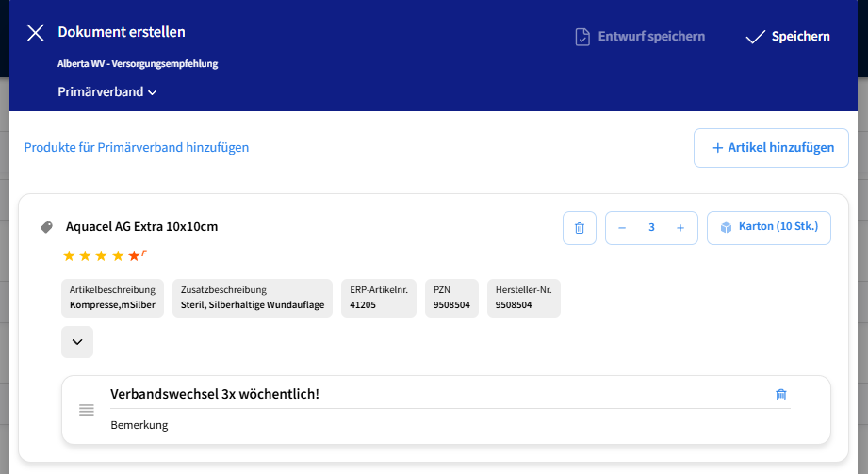Open the Karton (10 Stk.) packaging selector

769,228
